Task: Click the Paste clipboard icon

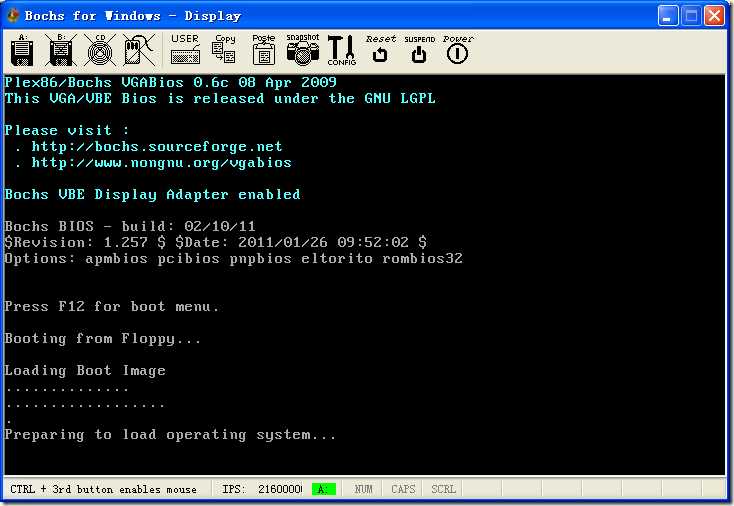Action: point(264,49)
